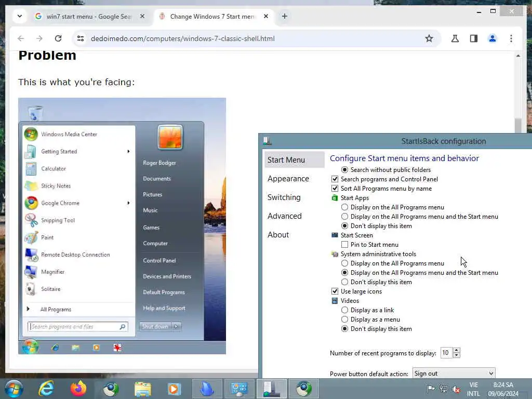Screen dimensions: 532x399
Task: Go back in Chrome
Action: click(21, 38)
